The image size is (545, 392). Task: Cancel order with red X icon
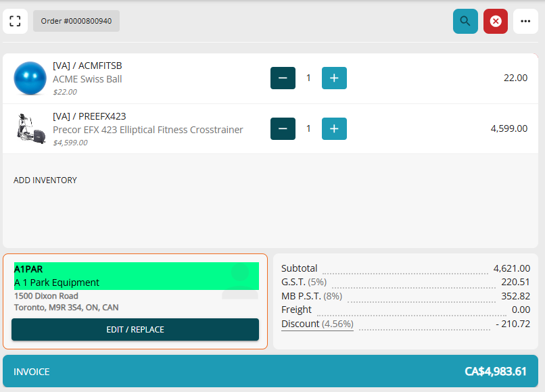pyautogui.click(x=495, y=21)
